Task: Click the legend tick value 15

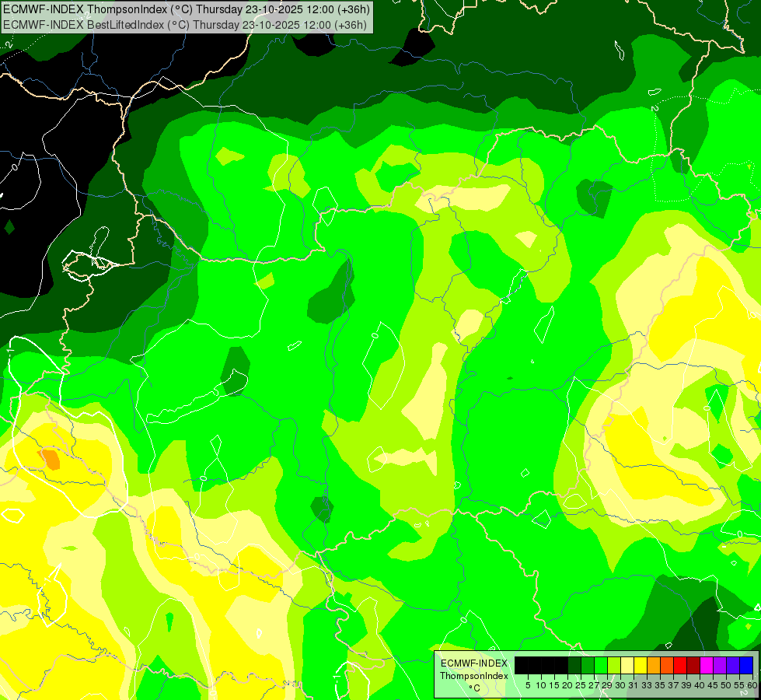Action: 554,685
